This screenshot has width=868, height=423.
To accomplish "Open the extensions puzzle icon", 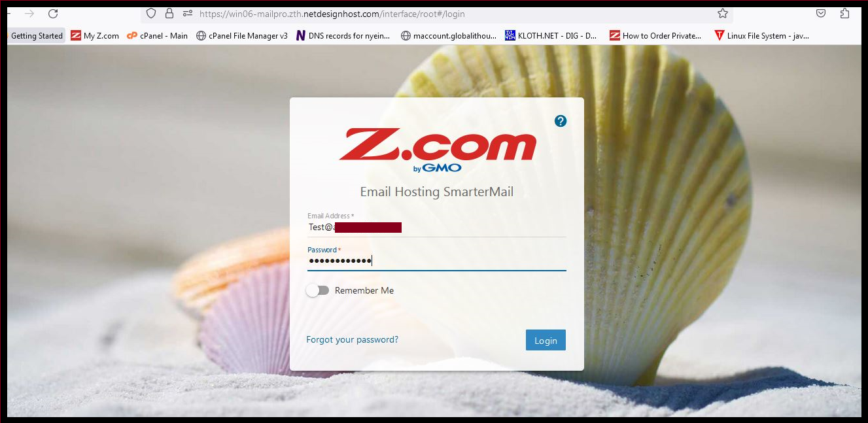I will pos(844,14).
